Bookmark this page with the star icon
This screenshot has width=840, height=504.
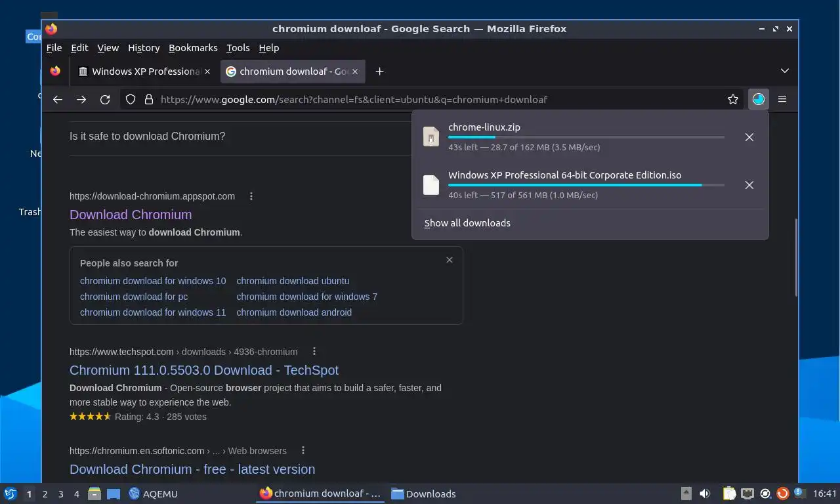tap(733, 99)
